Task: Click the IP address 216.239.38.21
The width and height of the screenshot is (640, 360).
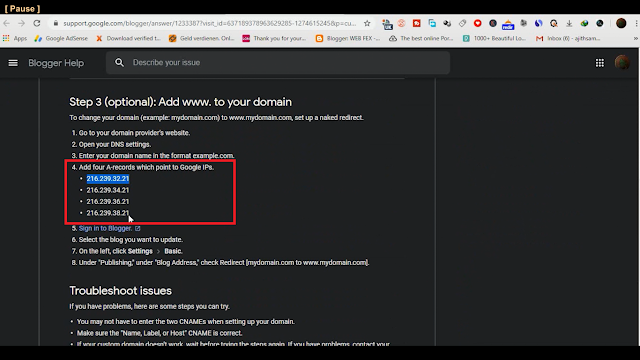Action: click(108, 213)
